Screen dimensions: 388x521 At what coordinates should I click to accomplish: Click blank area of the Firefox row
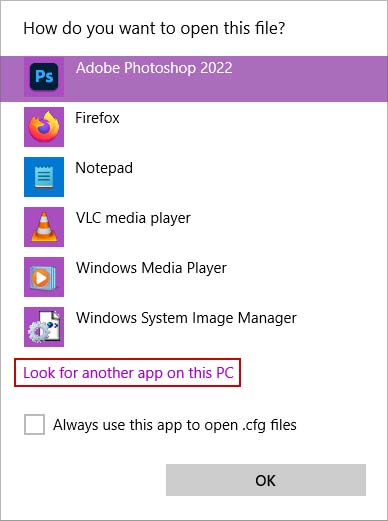pyautogui.click(x=253, y=127)
